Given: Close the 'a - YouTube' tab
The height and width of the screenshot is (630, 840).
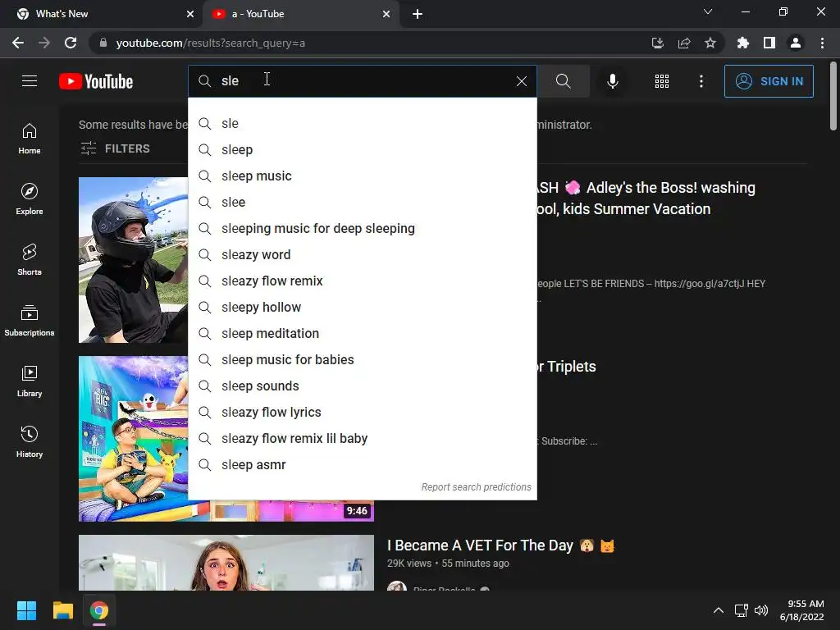Looking at the screenshot, I should (x=386, y=14).
